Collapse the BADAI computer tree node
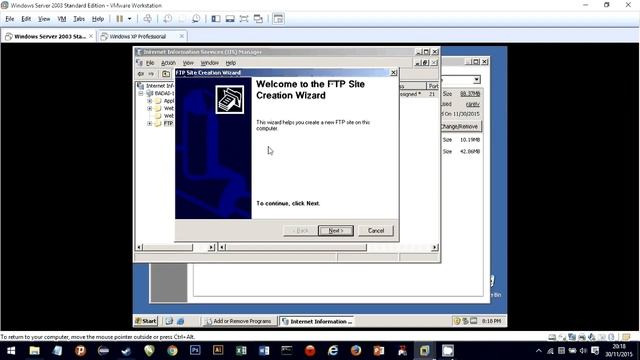The image size is (640, 360). click(141, 93)
